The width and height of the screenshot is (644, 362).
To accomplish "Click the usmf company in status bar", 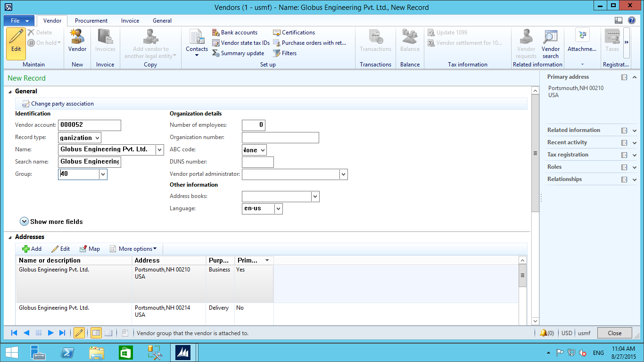I will (584, 333).
